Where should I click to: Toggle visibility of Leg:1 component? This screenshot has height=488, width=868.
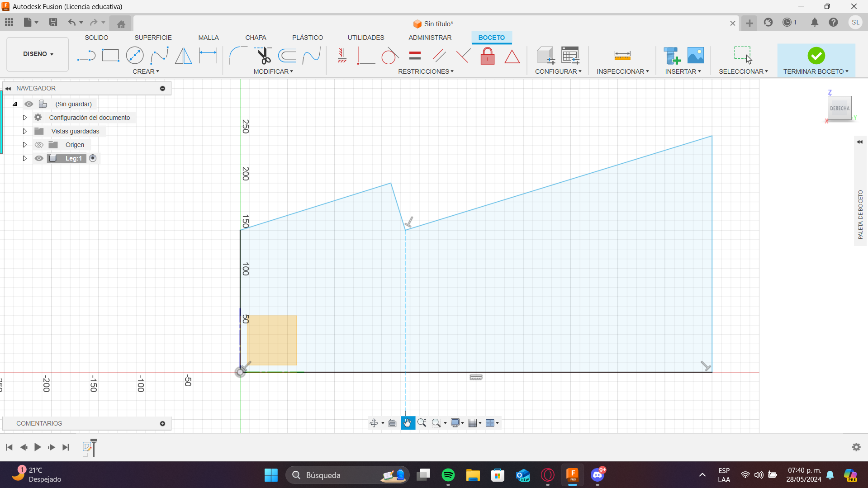[39, 158]
